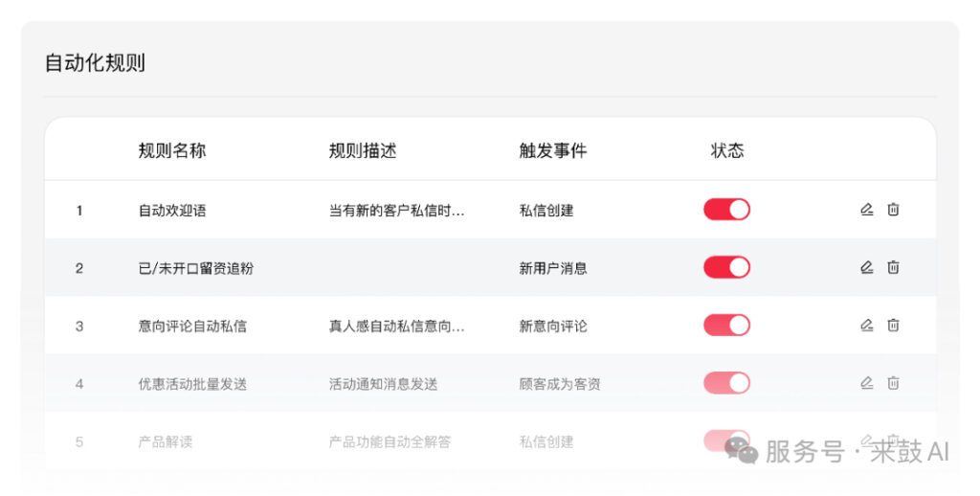980x496 pixels.
Task: Delete 优惠活动批量发送 rule using trash icon
Action: [893, 383]
